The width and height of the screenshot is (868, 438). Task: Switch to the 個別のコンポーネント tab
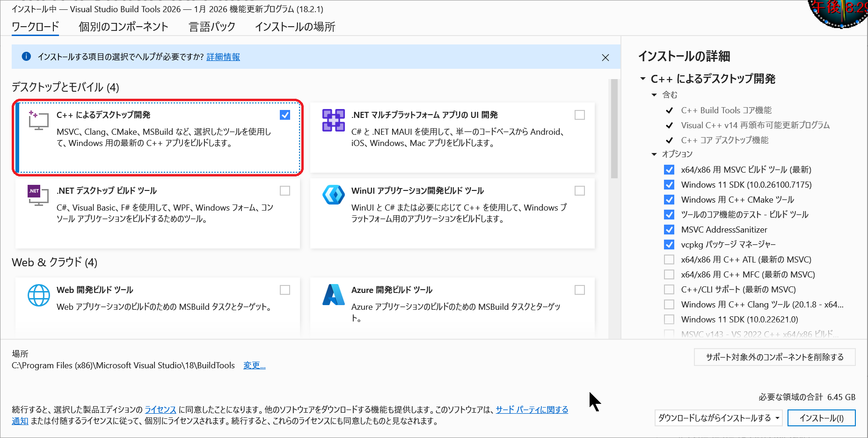[x=123, y=27]
